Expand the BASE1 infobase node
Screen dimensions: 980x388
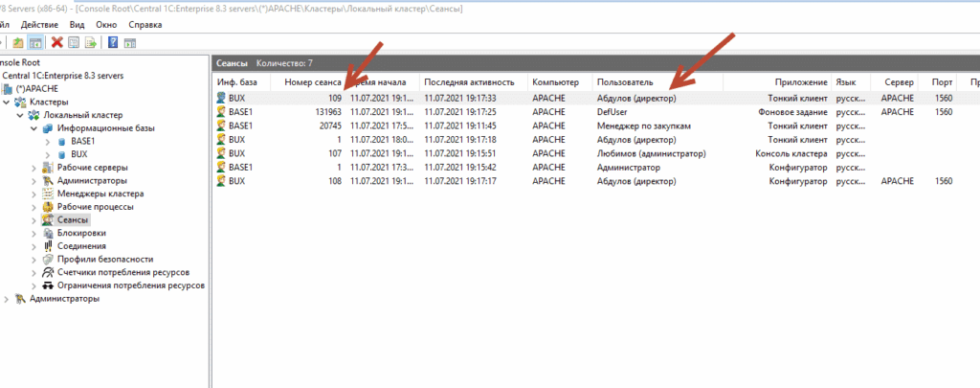click(47, 141)
